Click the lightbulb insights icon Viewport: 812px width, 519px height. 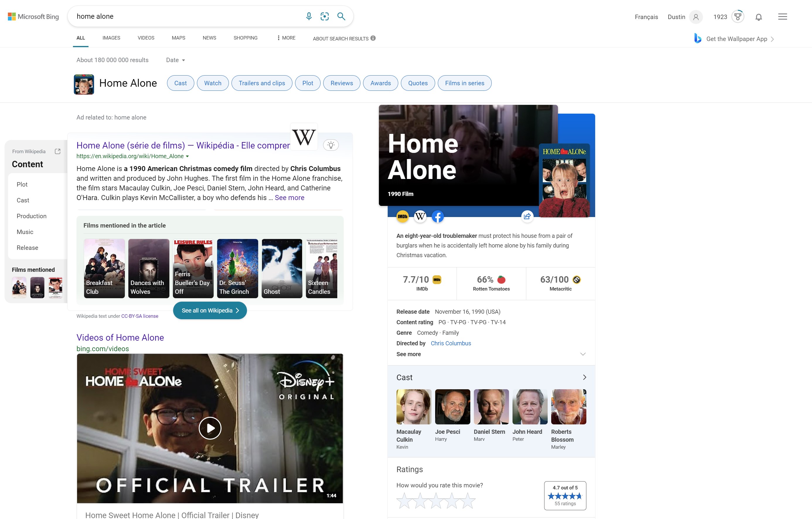pyautogui.click(x=331, y=145)
